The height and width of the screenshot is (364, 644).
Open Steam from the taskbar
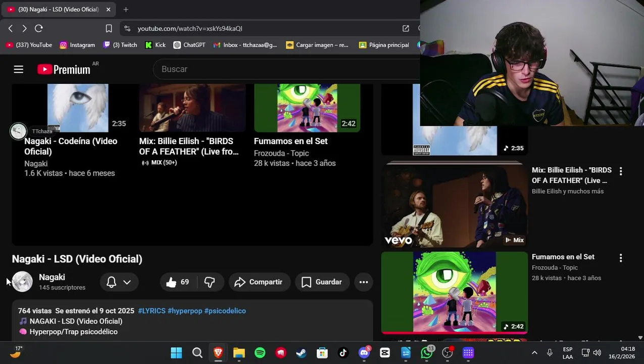(301, 353)
